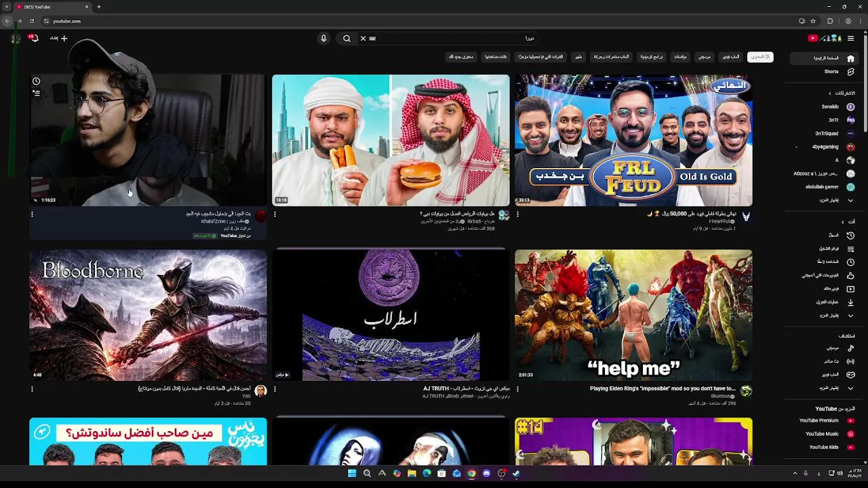Open the Playlists sidebar icon
Viewport: 868px width, 488px height.
850,249
